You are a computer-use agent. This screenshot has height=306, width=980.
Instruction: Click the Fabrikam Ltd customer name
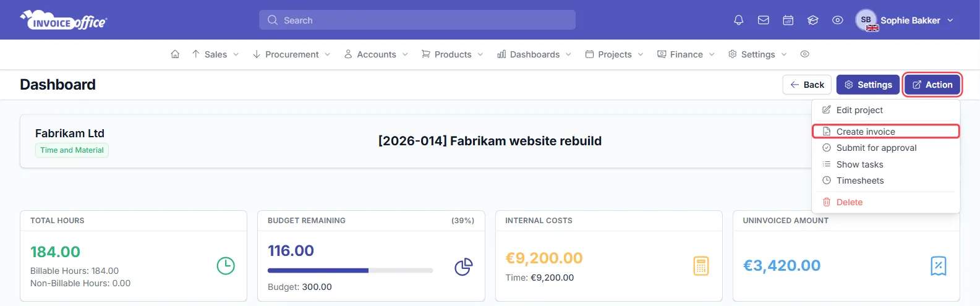(x=70, y=133)
